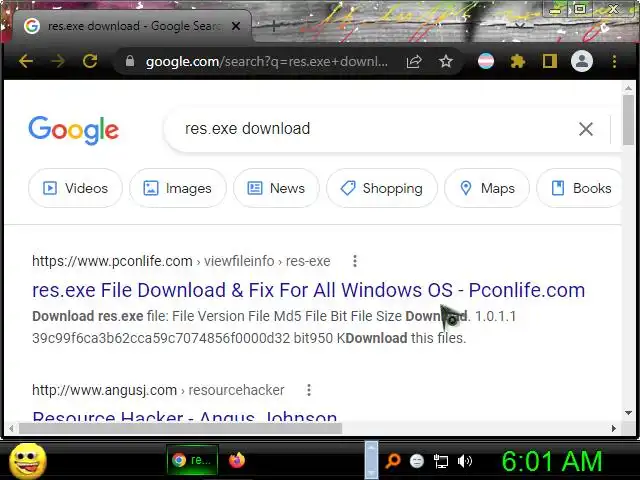Open the angusj.com resourcehacker URL breadcrumb
This screenshot has height=480, width=640.
(x=158, y=390)
